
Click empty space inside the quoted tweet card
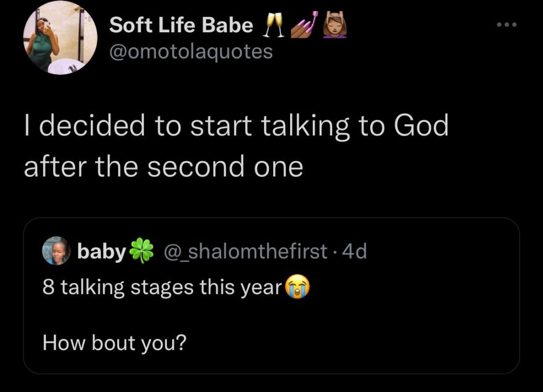tap(371, 328)
